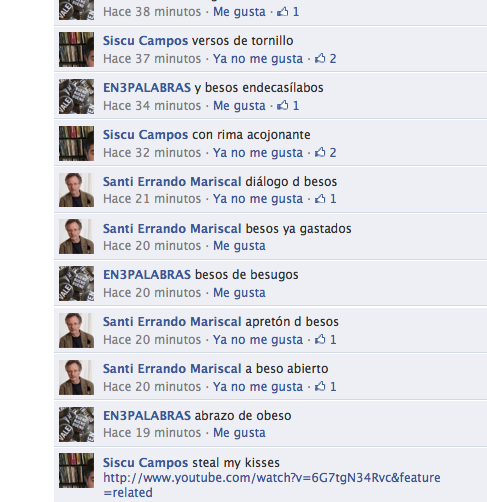The width and height of the screenshot is (487, 502).
Task: Click thumbs-up icon on 'a beso abierto' comment
Action: pos(320,386)
